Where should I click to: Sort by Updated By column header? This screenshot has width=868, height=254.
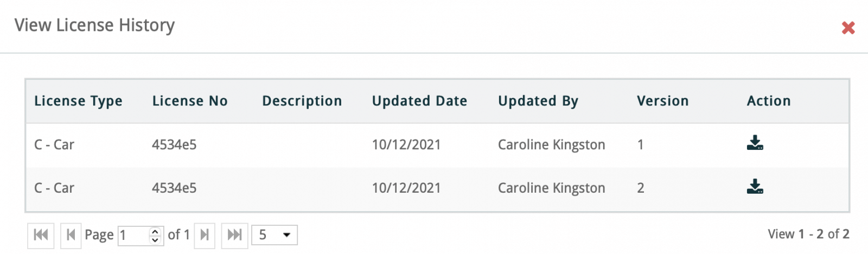click(x=538, y=101)
